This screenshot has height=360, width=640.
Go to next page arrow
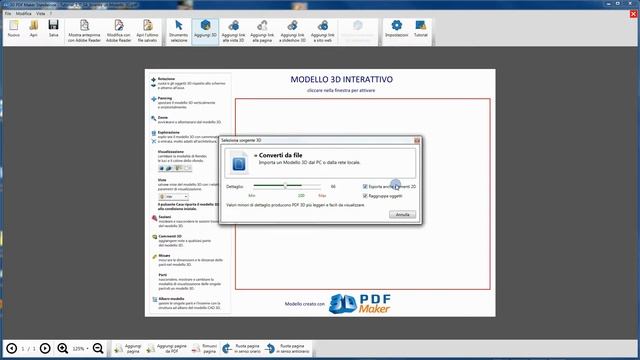tap(45, 348)
